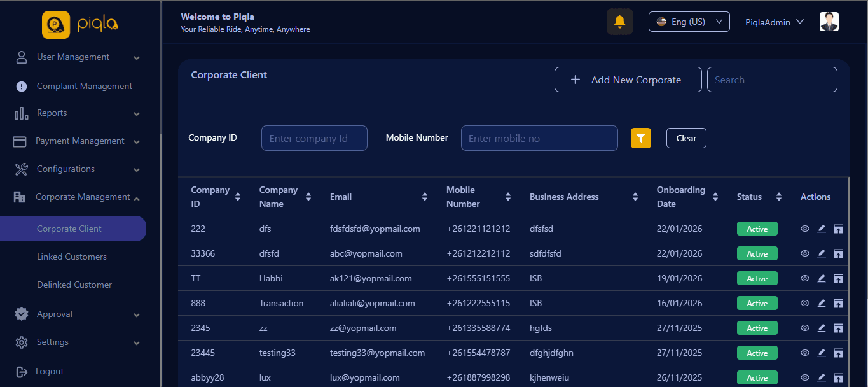Open archive icon for Habbi row

pos(838,278)
